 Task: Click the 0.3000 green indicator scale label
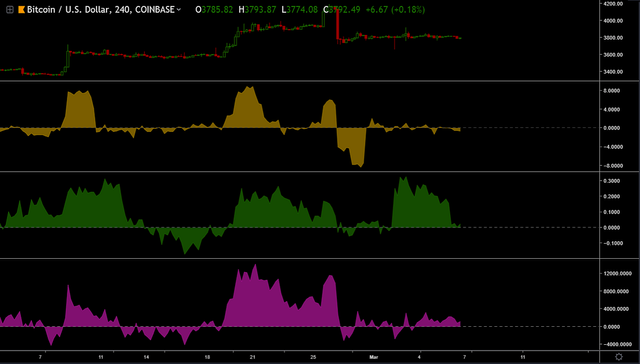612,181
